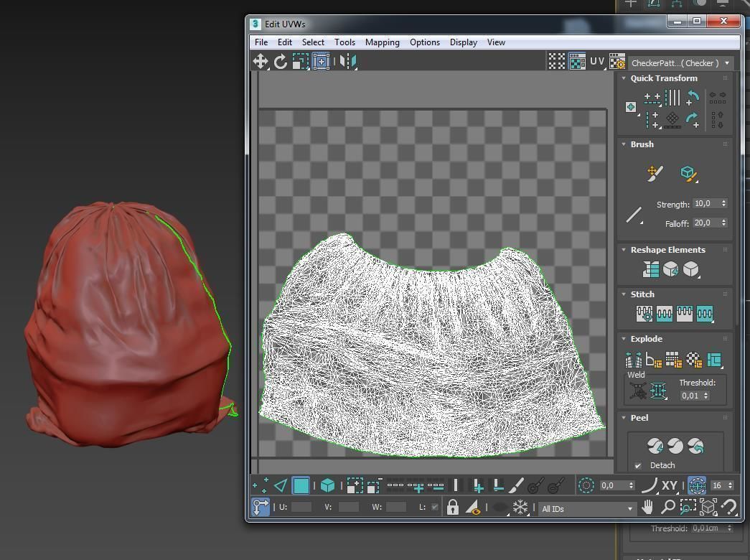Toggle Absolute/Relative transform type-in
The width and height of the screenshot is (750, 560).
pyautogui.click(x=261, y=508)
